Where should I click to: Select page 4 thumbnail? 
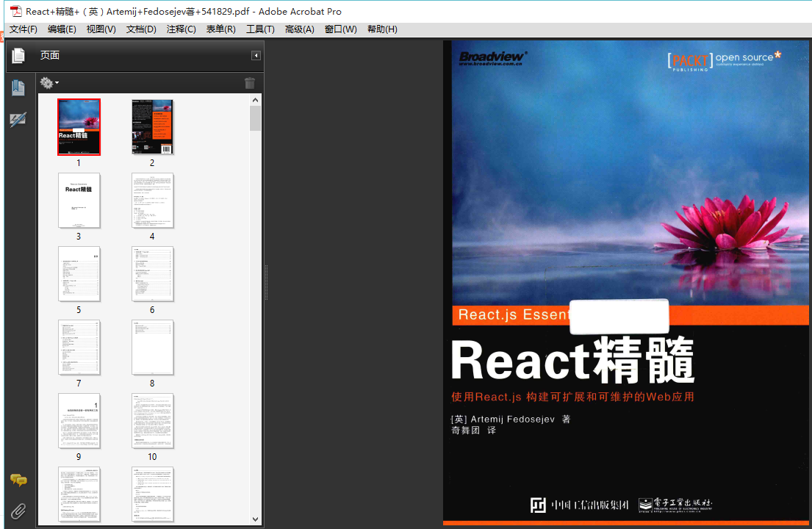pyautogui.click(x=152, y=201)
